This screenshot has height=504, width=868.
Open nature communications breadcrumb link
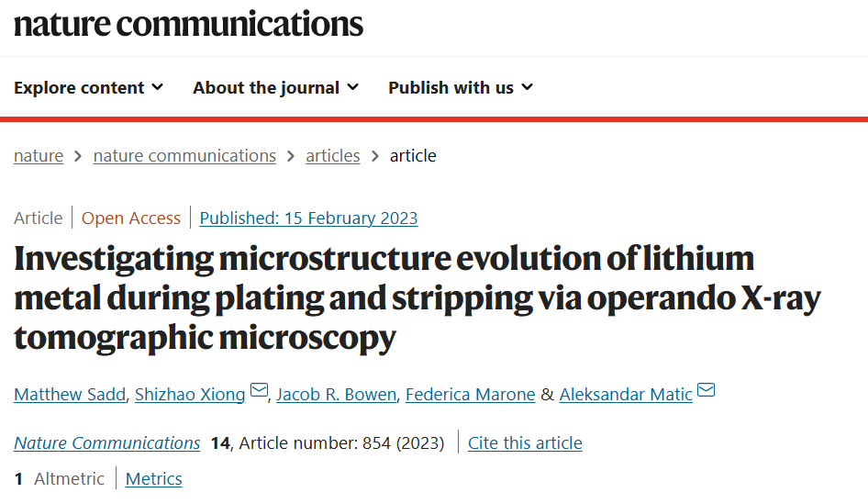184,156
